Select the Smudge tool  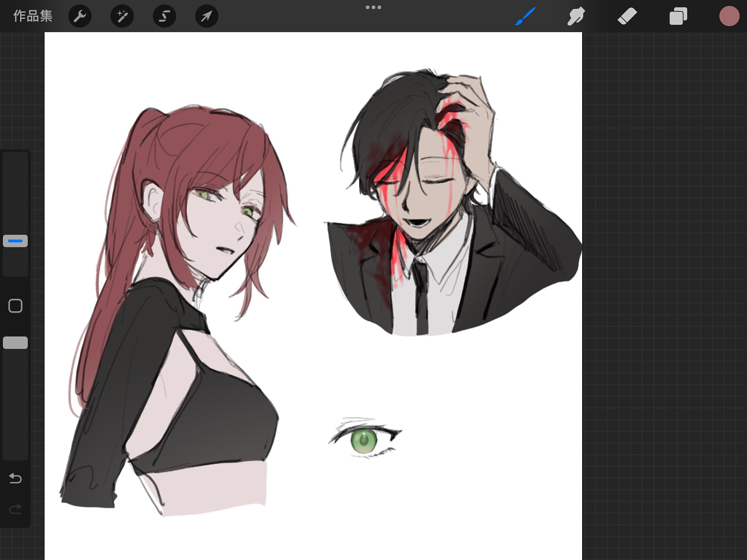click(576, 16)
